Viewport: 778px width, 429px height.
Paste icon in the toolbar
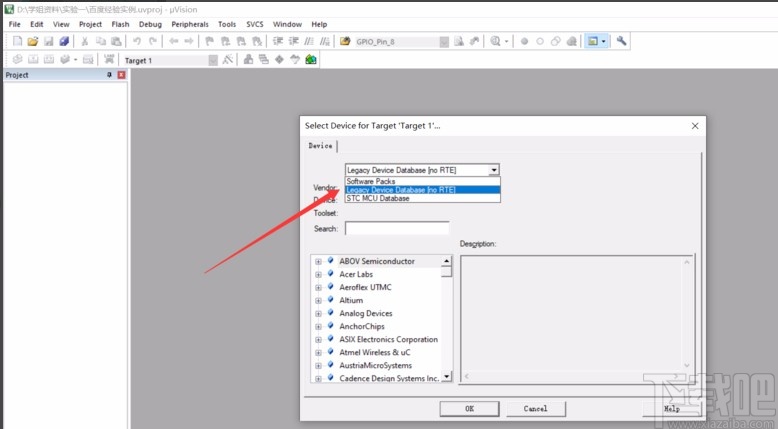pos(116,41)
